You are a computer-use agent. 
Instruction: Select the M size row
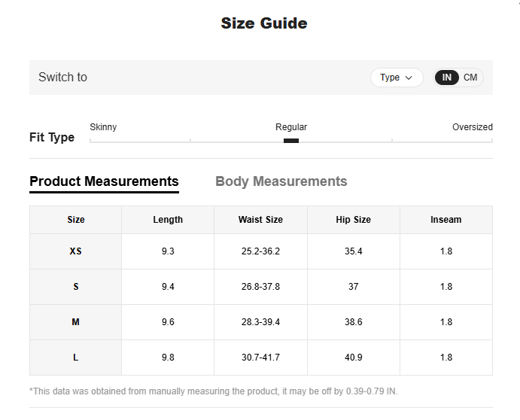pyautogui.click(x=75, y=322)
